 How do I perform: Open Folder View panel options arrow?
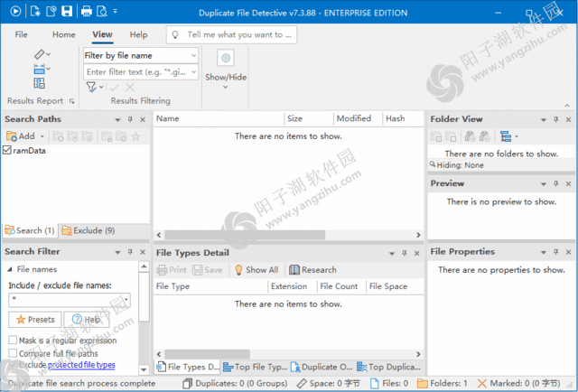pyautogui.click(x=544, y=120)
